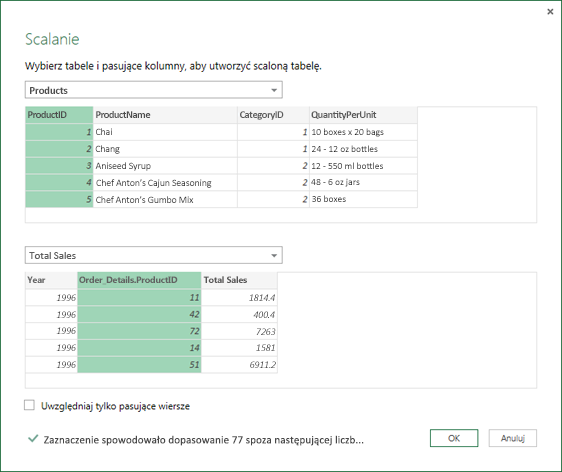This screenshot has width=562, height=472.
Task: Click the Chai product name cell
Action: pyautogui.click(x=165, y=132)
